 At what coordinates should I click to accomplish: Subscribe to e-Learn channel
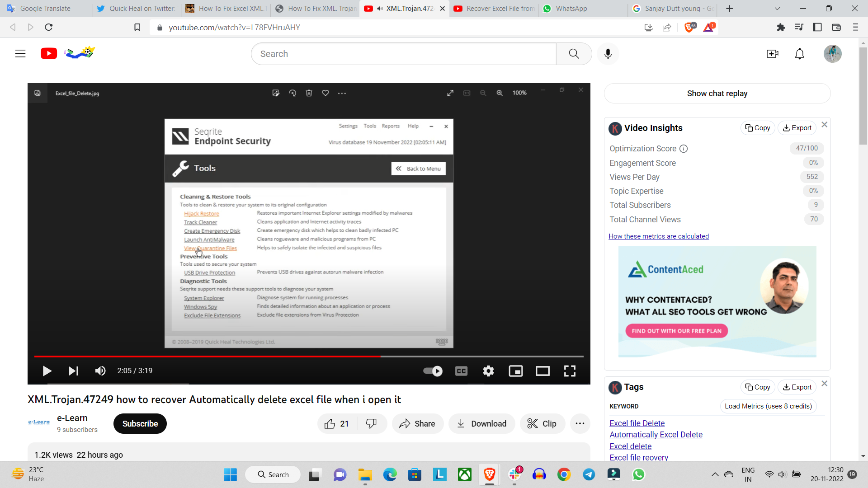click(x=140, y=424)
